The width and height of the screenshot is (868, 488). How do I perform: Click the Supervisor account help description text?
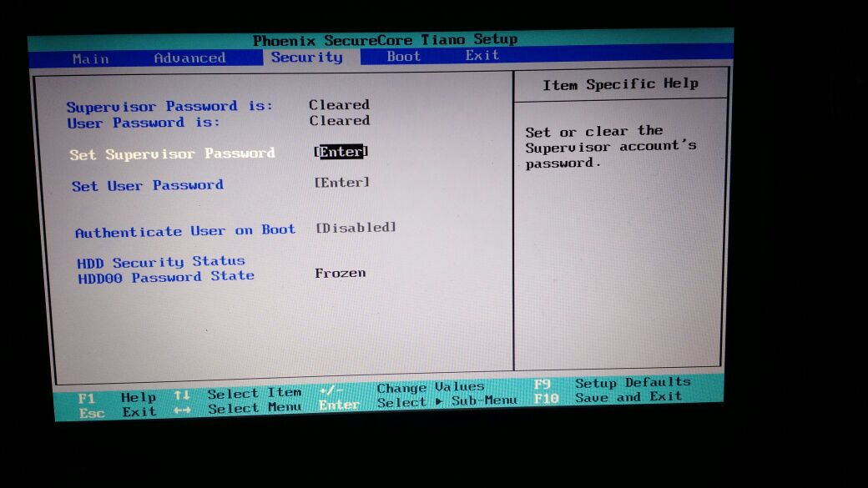(x=611, y=147)
